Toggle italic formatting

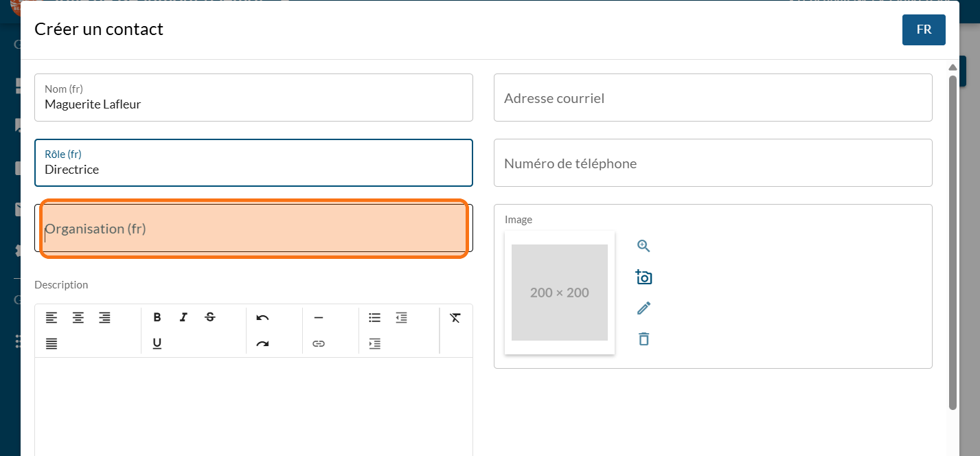point(183,317)
